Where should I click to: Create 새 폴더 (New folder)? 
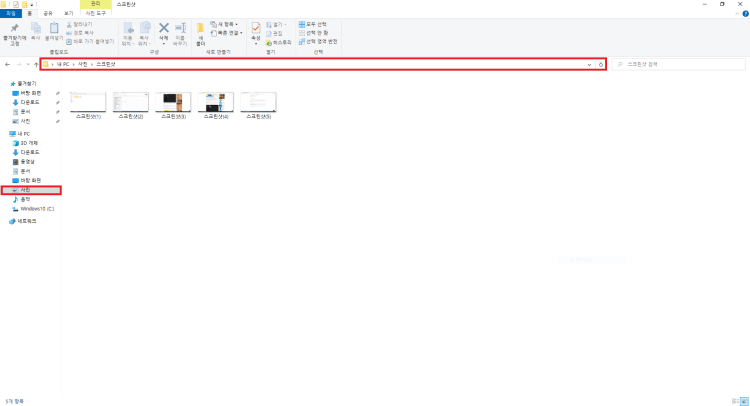200,34
